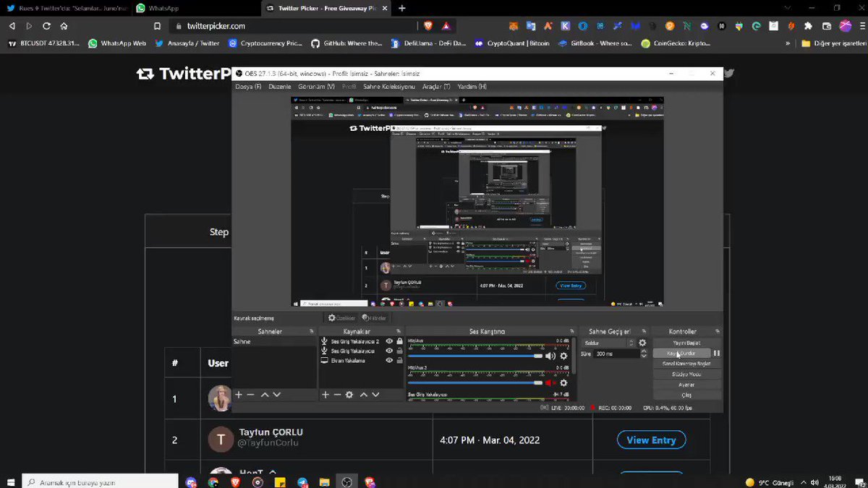Viewport: 868px width, 488px height.
Task: Move source down arrow in Kaynaklar
Action: pos(375,395)
